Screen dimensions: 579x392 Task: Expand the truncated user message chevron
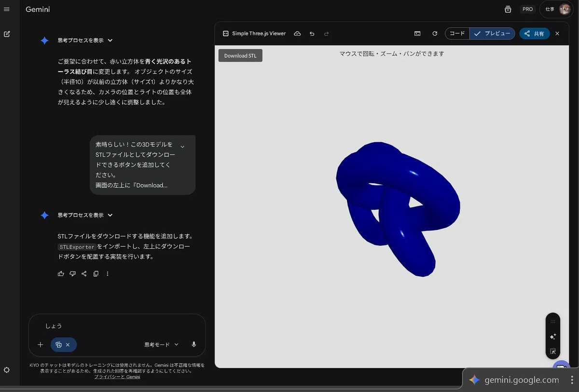pos(182,146)
